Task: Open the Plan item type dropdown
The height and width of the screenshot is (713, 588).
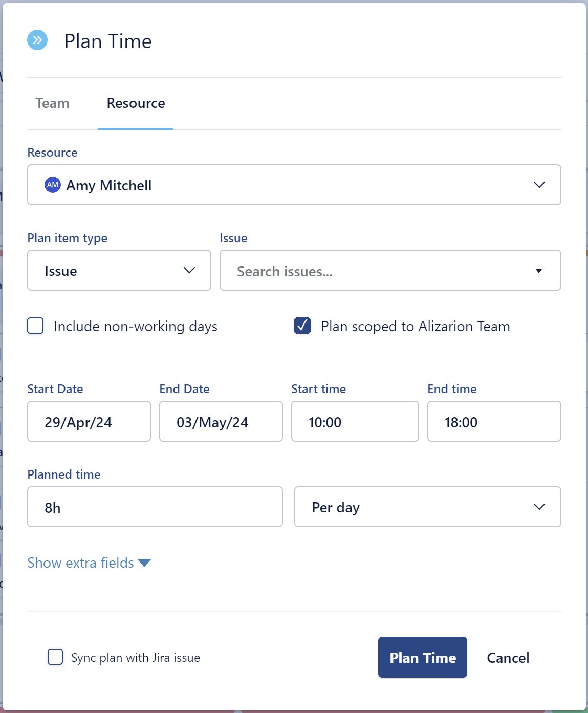Action: click(119, 270)
